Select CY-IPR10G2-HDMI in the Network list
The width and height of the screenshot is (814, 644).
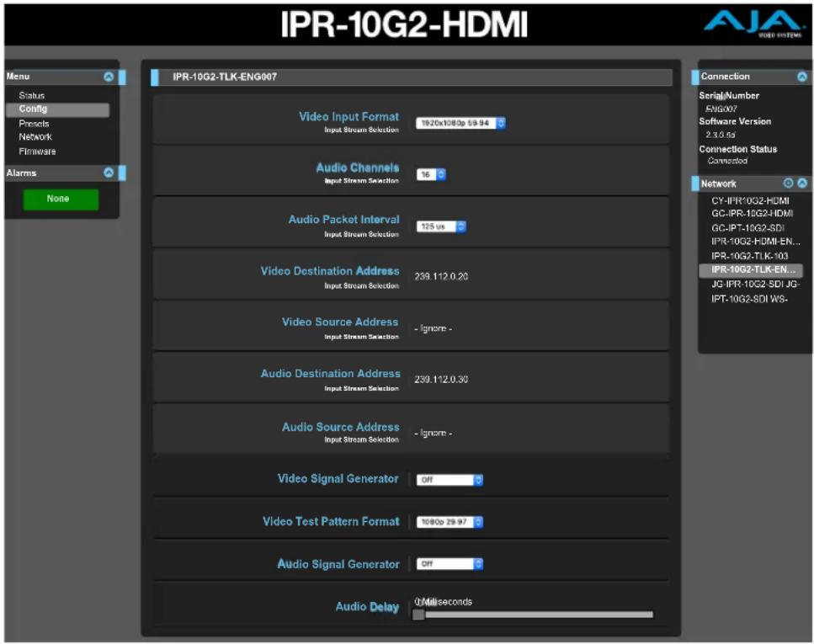click(750, 200)
